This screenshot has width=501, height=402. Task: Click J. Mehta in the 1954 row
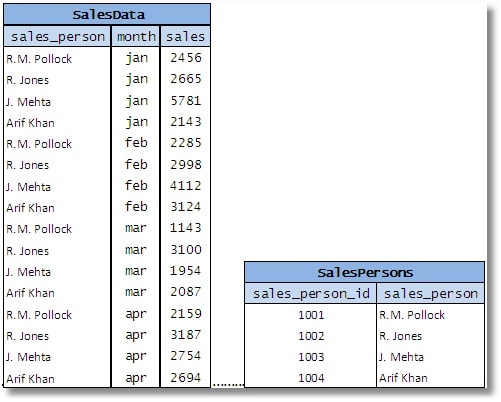point(28,272)
